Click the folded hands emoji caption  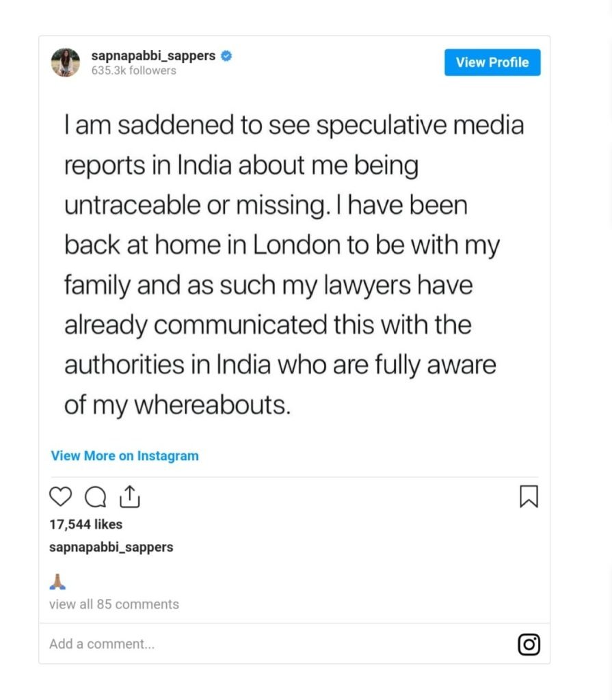tap(58, 581)
